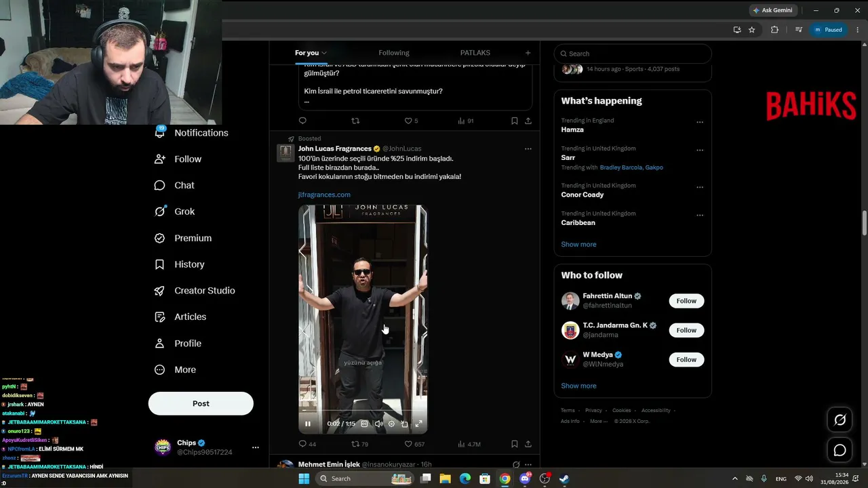
Task: Switch to the PATLAKS tab
Action: click(x=475, y=53)
